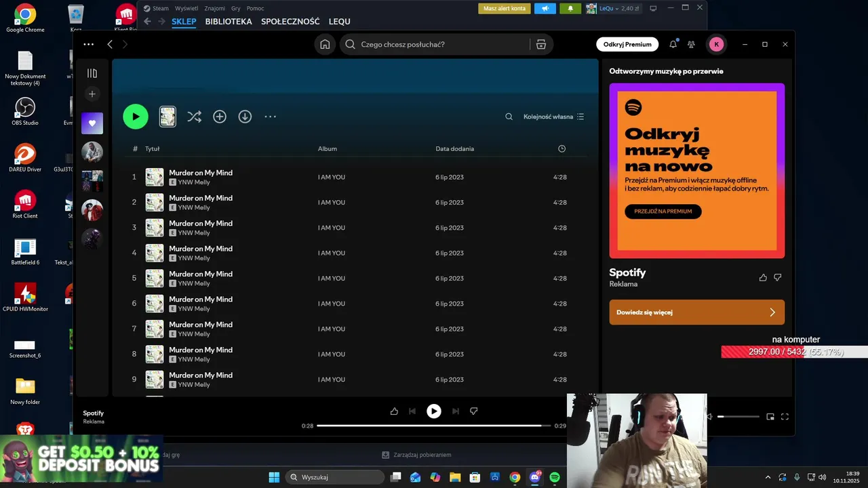Toggle shuffle for the playlist
Viewport: 868px width, 488px height.
point(194,117)
